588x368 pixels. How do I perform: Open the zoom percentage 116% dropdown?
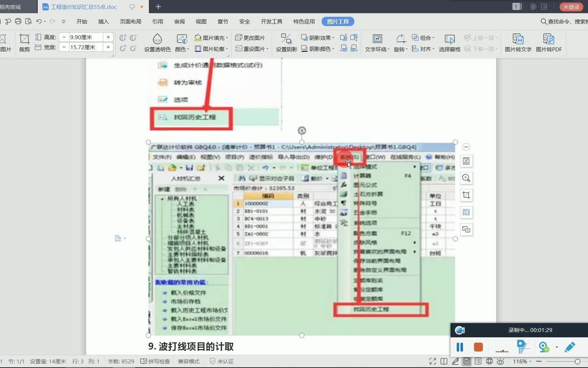point(522,361)
